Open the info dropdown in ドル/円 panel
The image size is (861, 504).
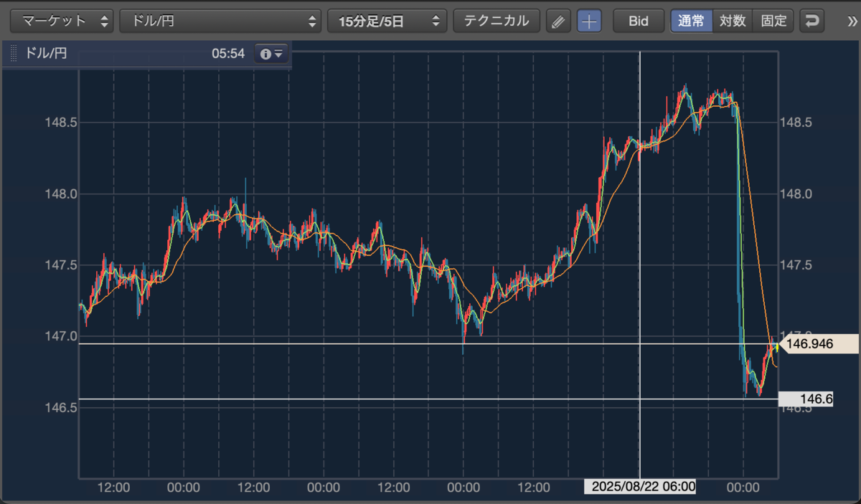pyautogui.click(x=272, y=54)
